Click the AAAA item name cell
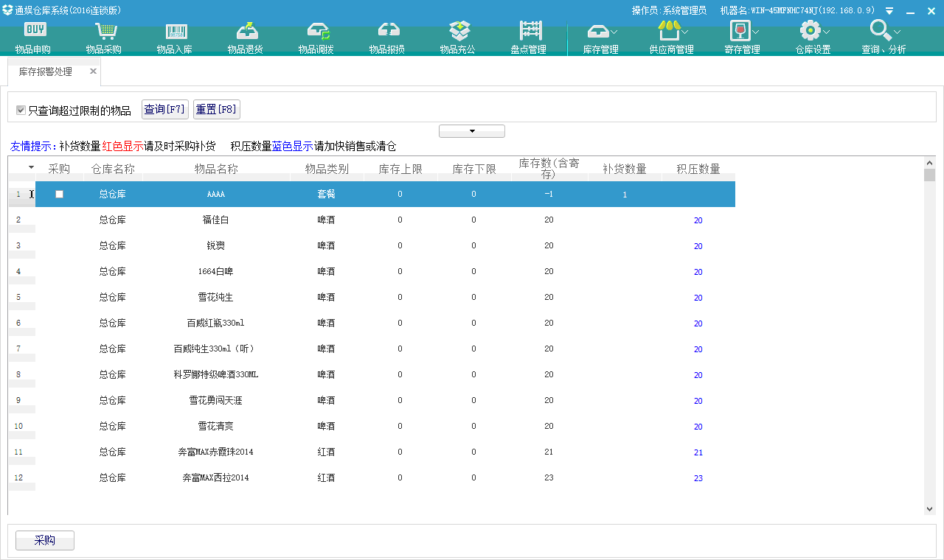The width and height of the screenshot is (944, 560). tap(216, 195)
